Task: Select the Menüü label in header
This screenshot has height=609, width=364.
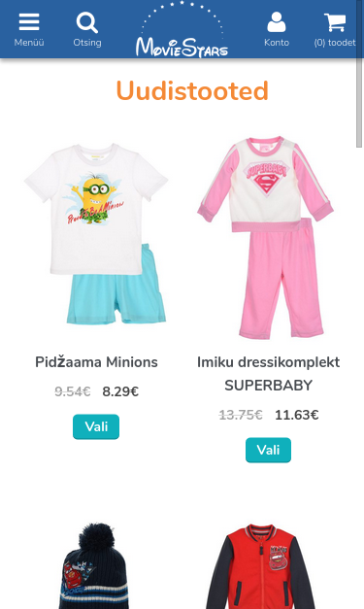Action: pos(29,43)
